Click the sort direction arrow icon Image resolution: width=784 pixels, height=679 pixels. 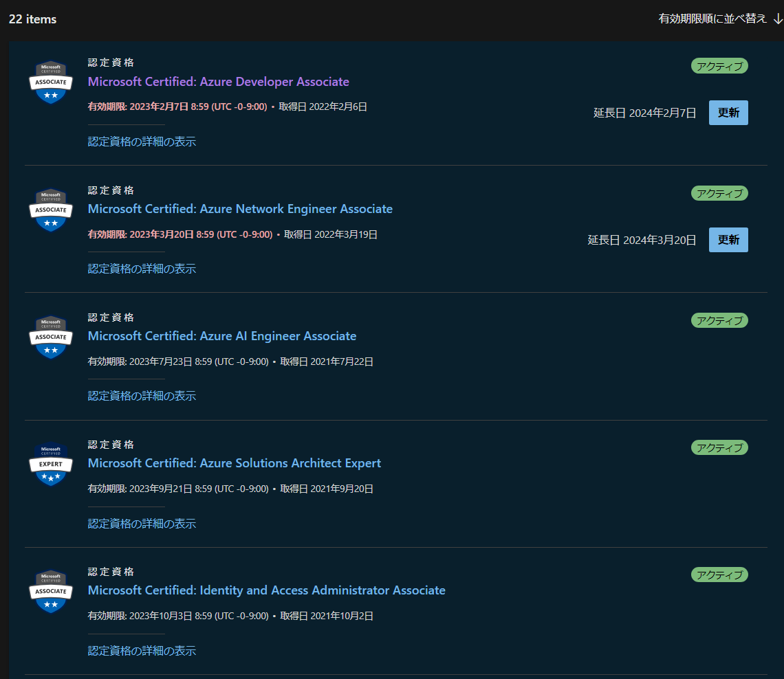pyautogui.click(x=778, y=19)
